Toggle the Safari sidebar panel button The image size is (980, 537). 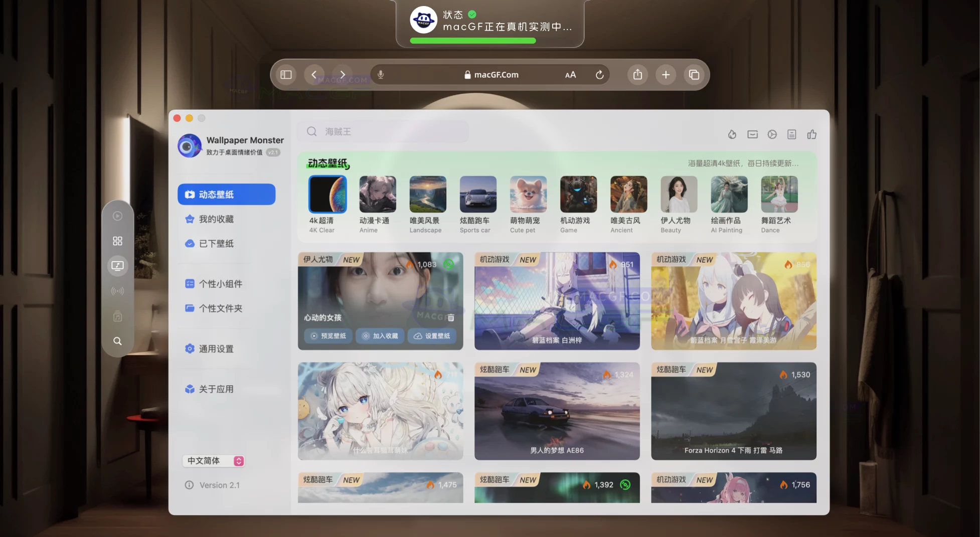pos(286,75)
